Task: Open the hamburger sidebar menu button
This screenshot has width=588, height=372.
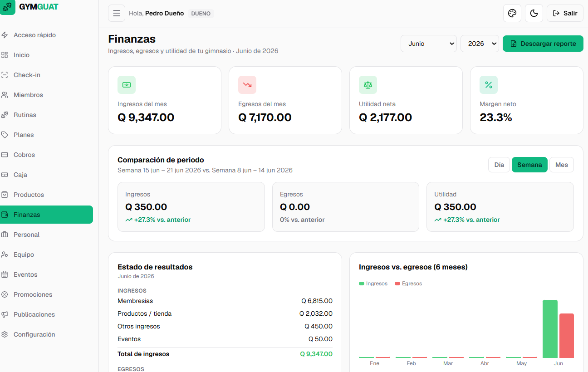Action: point(117,13)
